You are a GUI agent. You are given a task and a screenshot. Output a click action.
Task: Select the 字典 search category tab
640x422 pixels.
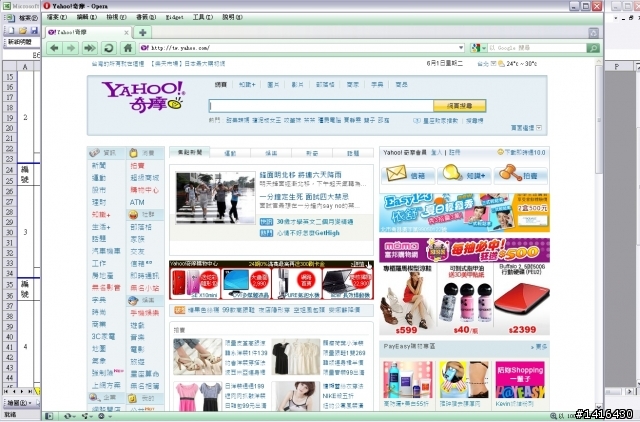pos(377,84)
